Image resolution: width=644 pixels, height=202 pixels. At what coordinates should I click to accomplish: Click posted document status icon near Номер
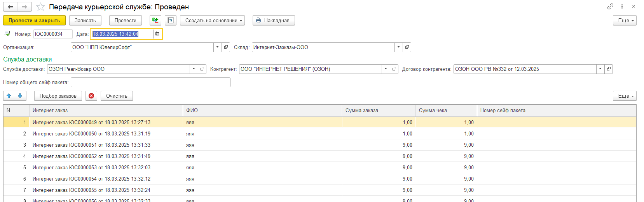pos(7,34)
